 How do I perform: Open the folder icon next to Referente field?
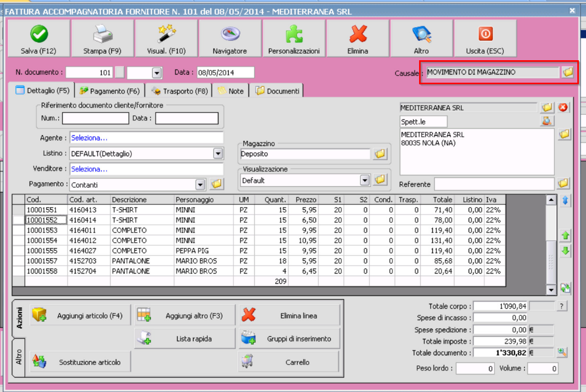click(563, 183)
